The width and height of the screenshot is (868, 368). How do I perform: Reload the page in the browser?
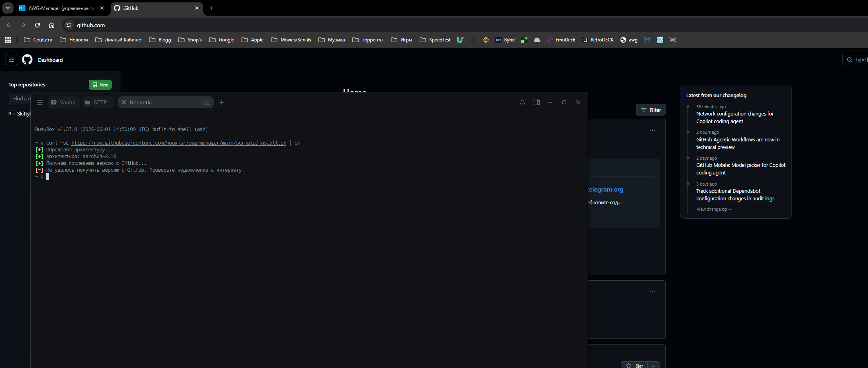point(37,25)
